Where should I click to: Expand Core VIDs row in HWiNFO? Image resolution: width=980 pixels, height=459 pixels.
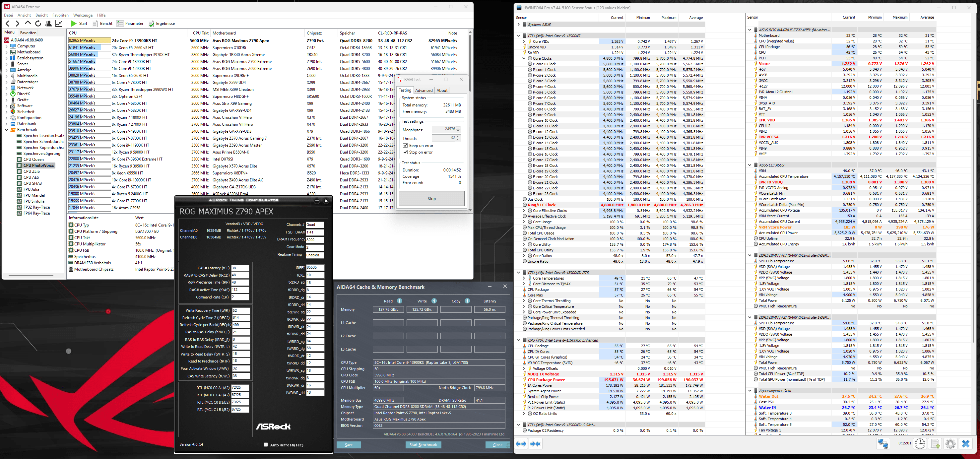click(524, 41)
